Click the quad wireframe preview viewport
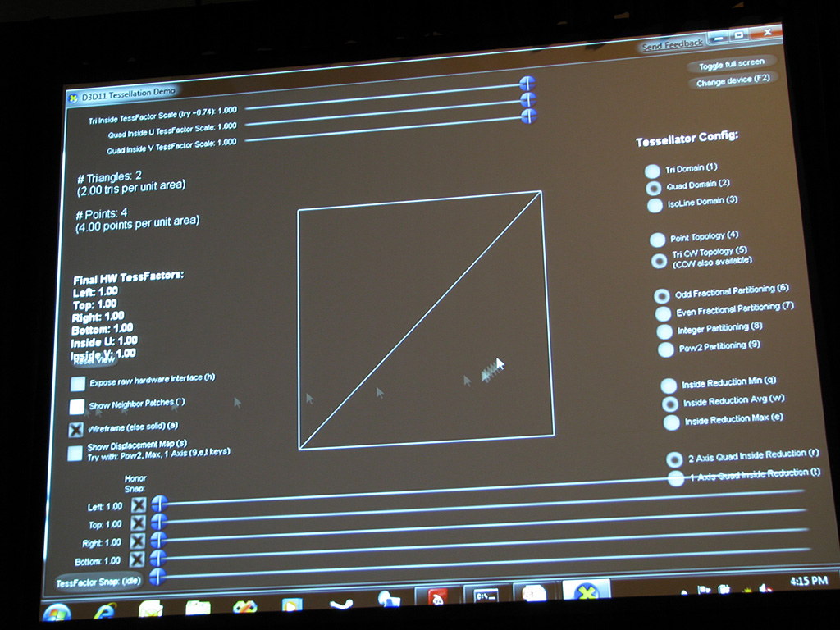840x630 pixels. click(x=426, y=321)
